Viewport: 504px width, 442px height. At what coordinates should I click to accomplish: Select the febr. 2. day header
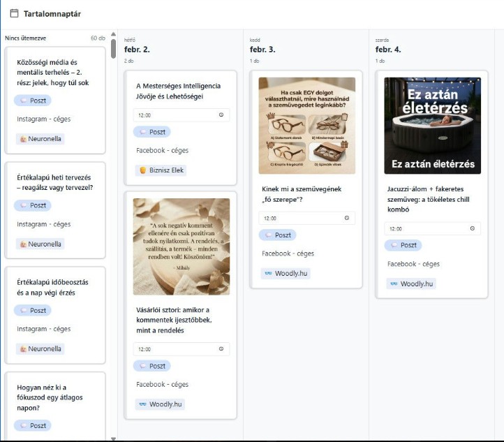(x=137, y=50)
